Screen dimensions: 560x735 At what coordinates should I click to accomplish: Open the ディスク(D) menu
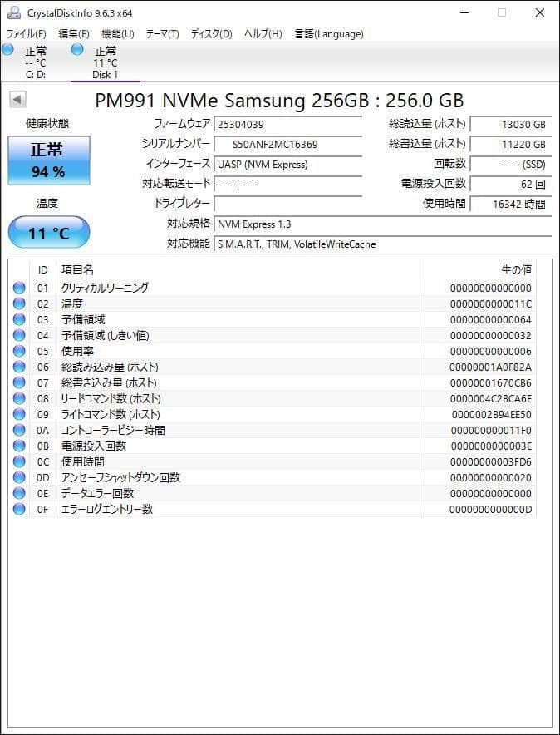tap(211, 34)
